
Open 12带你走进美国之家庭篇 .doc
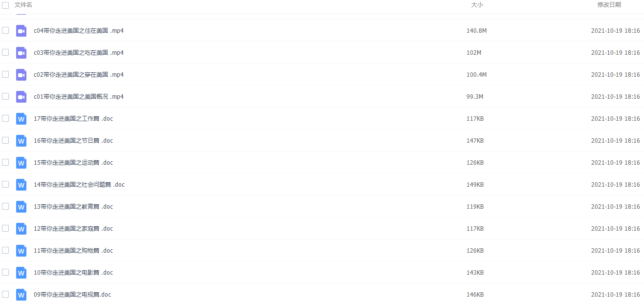[73, 229]
